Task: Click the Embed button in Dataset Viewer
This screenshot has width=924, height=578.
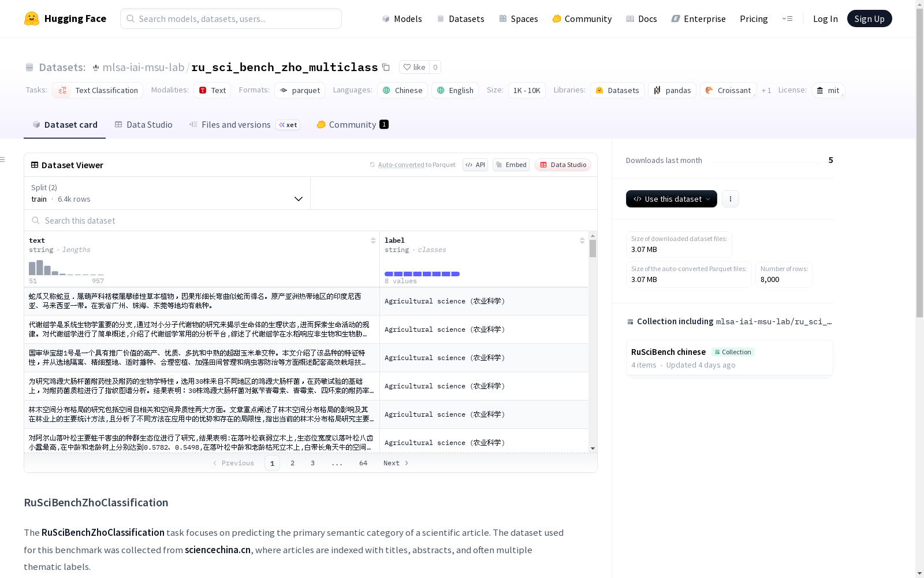Action: click(x=511, y=165)
